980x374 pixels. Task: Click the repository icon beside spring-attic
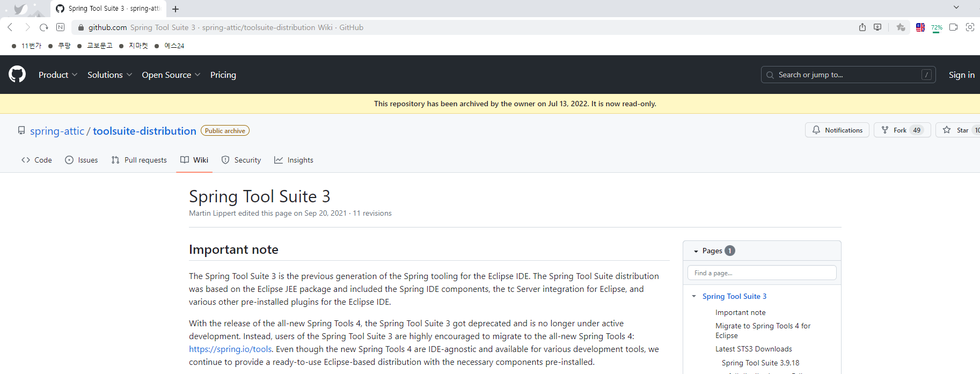point(21,130)
